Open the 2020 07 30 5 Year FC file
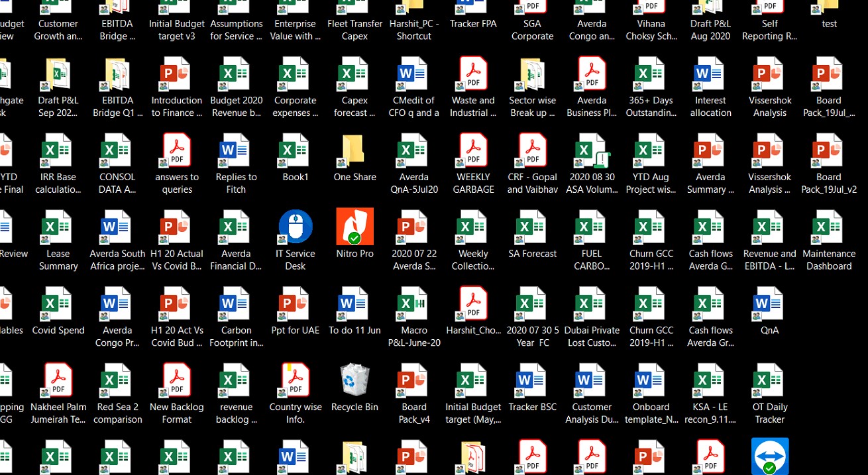 click(532, 303)
